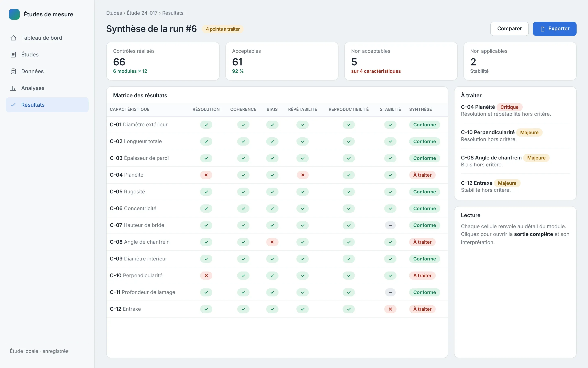Open C-04 Planéité failed Répétabilité cell
The image size is (588, 368).
pyautogui.click(x=303, y=175)
